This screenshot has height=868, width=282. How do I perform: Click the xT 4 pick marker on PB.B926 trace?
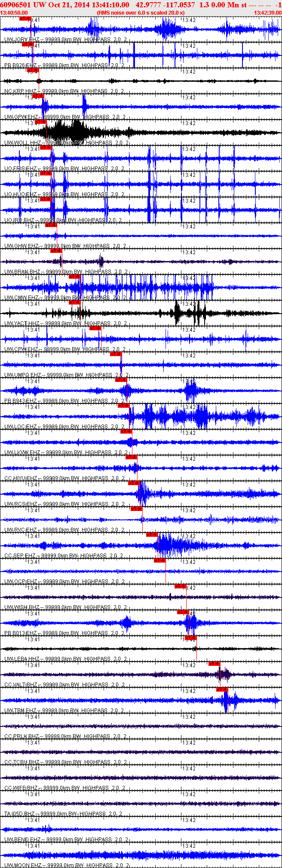point(28,44)
